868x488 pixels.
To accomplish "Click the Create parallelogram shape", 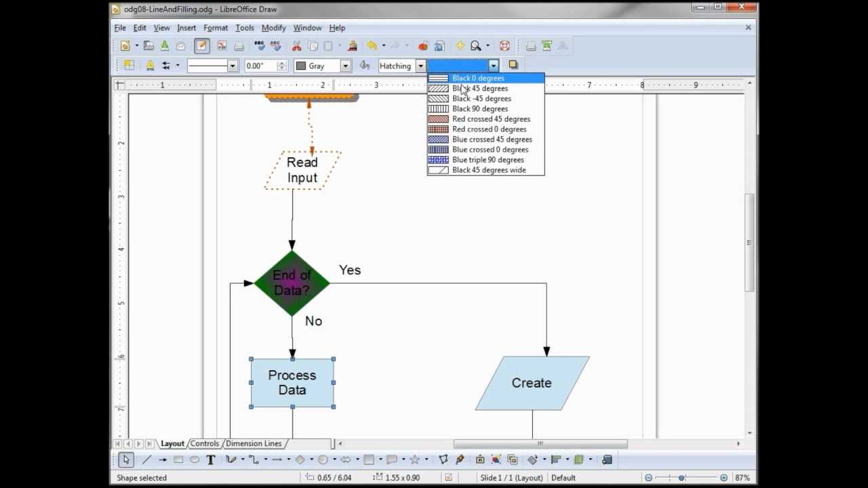I will (x=532, y=383).
